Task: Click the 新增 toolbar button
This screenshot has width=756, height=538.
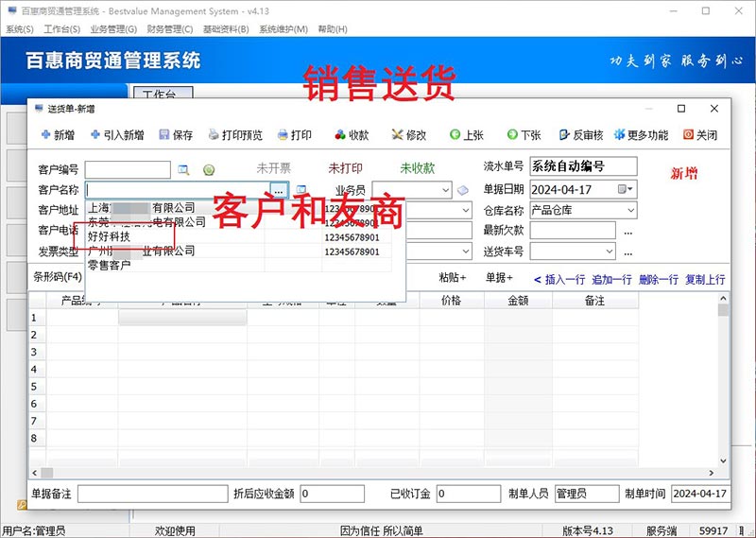Action: (58, 135)
